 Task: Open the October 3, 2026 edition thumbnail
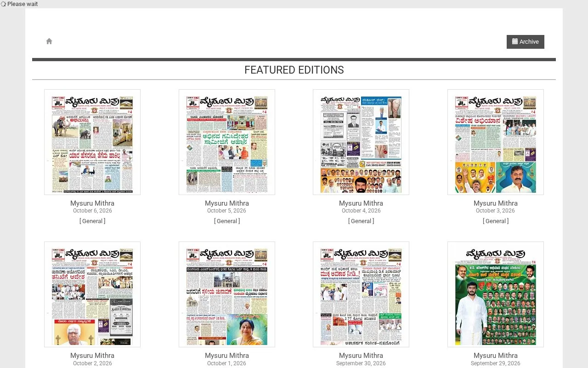(496, 142)
